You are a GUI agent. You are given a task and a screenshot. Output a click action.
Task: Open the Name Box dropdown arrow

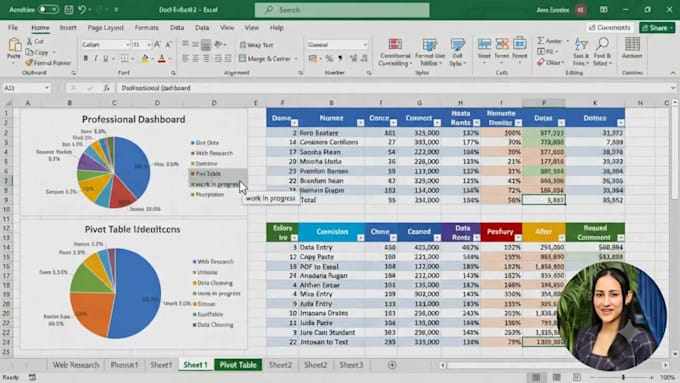coord(46,88)
